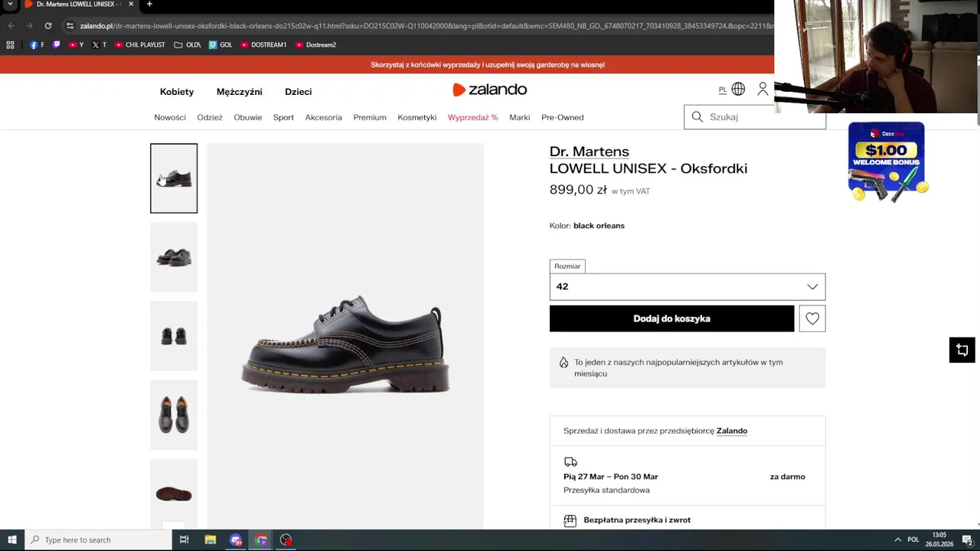Open Akcesoria menu

(x=323, y=117)
